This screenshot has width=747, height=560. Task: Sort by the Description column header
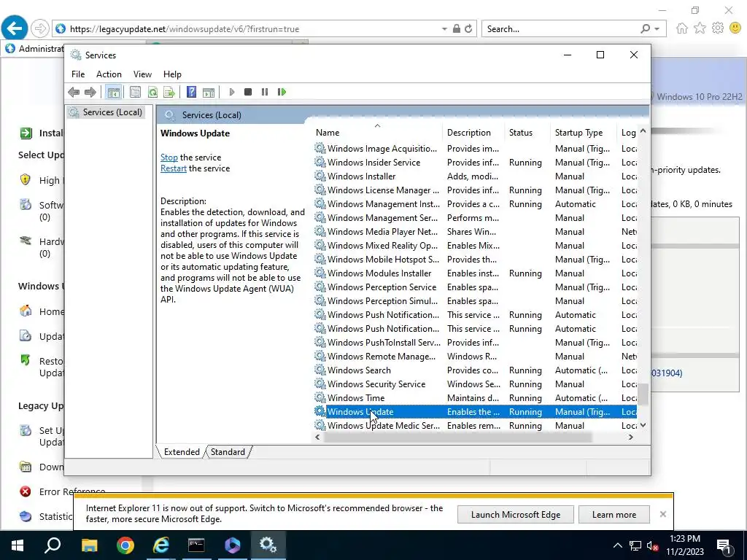(474, 133)
